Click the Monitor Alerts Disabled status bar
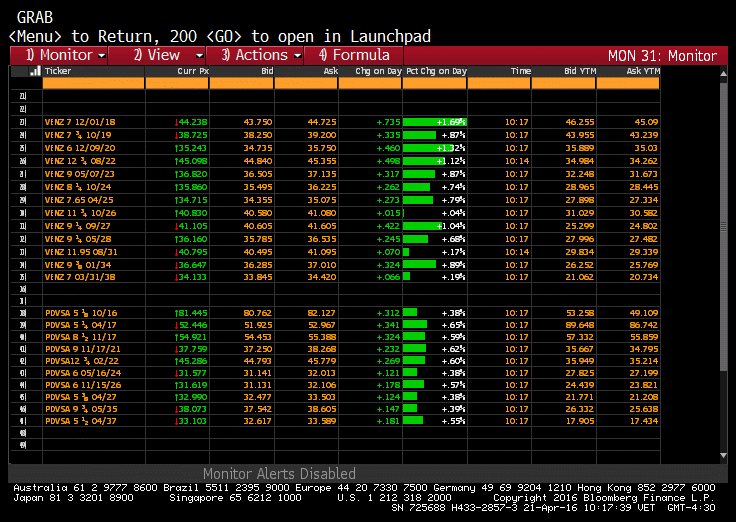Viewport: 736px width, 522px height. (279, 473)
